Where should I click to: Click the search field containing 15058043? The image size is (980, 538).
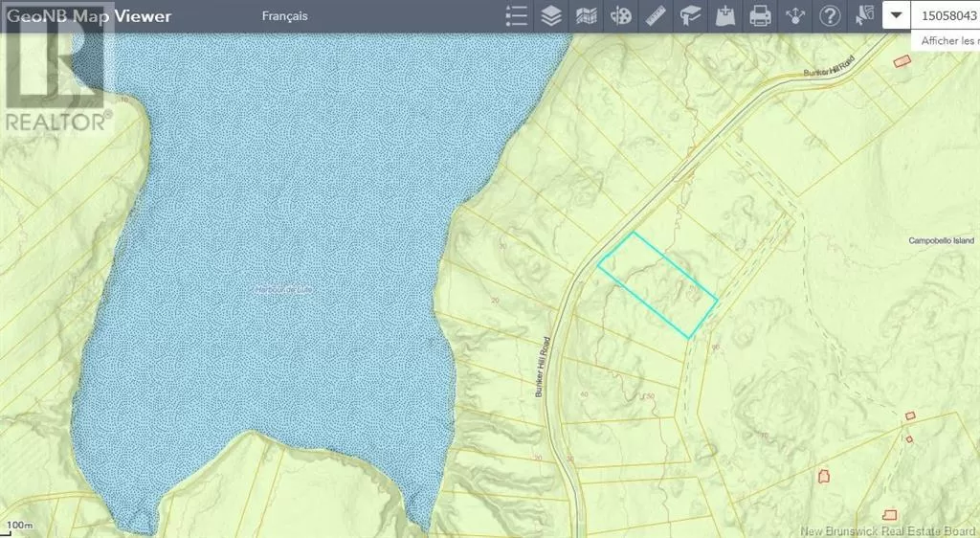click(x=947, y=15)
